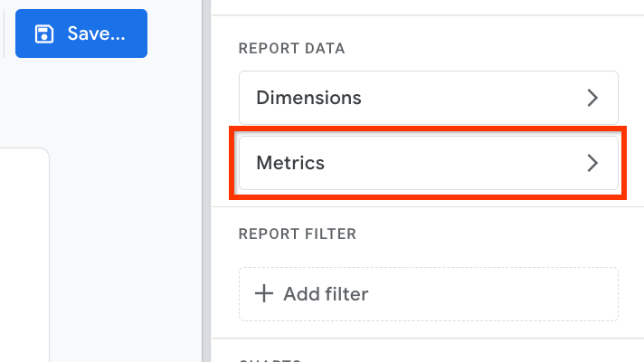Click the dashed Add filter box

click(429, 294)
